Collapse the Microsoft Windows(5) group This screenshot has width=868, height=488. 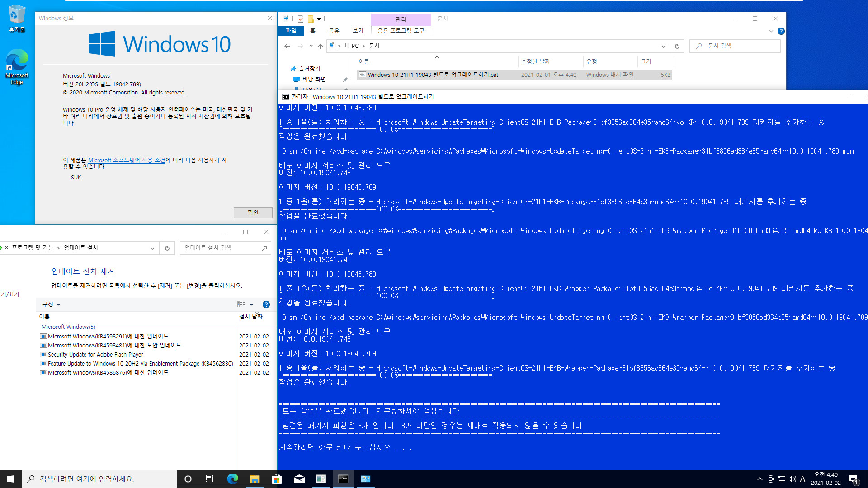pyautogui.click(x=68, y=327)
